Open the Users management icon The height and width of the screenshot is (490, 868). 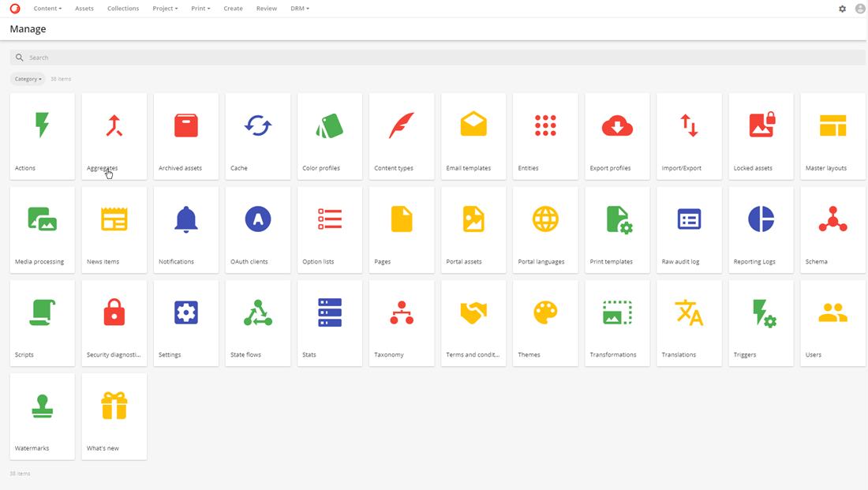tap(832, 312)
